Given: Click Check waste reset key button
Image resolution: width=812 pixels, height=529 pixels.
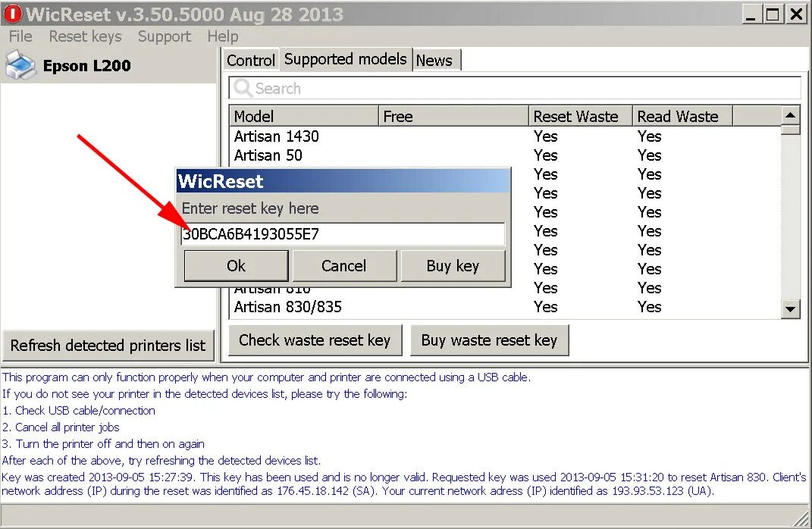Looking at the screenshot, I should pos(315,340).
